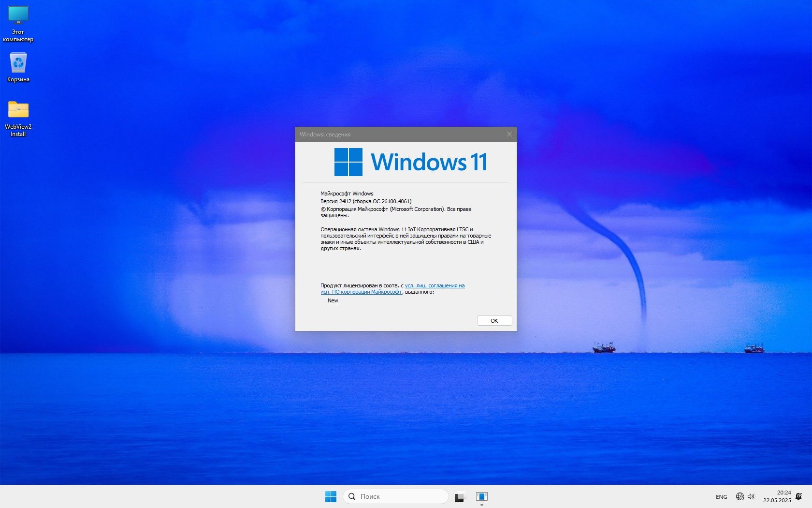Viewport: 812px width, 508px height.
Task: Click the winver app icon in taskbar
Action: point(481,496)
